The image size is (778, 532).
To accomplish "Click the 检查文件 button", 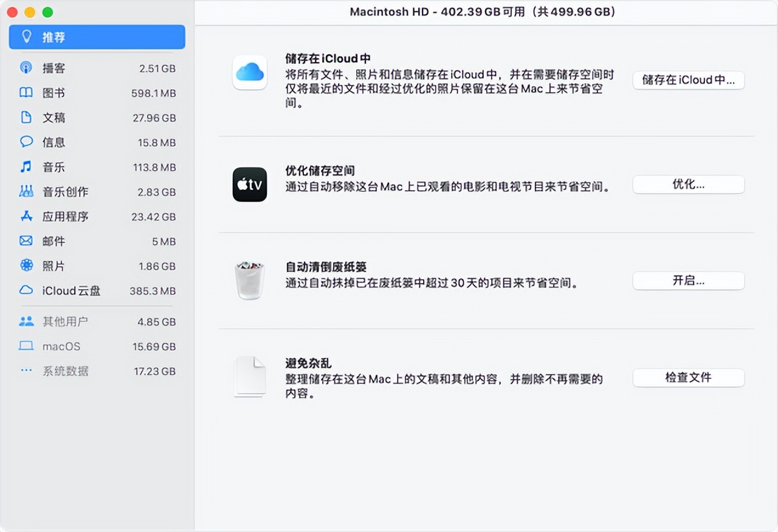I will (x=688, y=377).
